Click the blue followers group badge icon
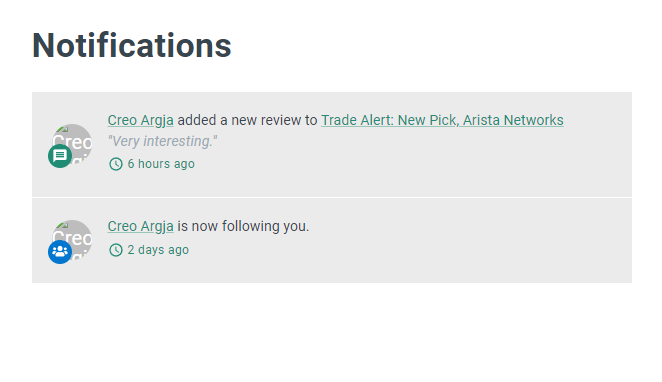This screenshot has width=662, height=382. pyautogui.click(x=60, y=252)
